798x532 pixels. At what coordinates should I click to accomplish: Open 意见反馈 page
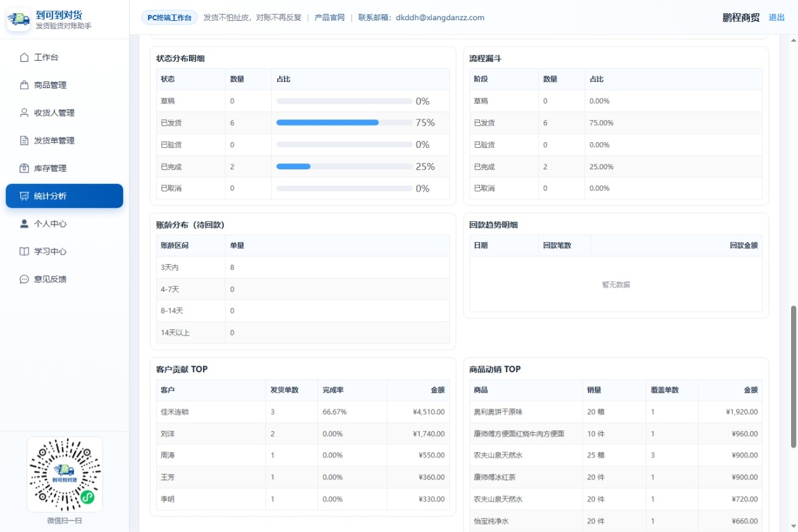tap(64, 279)
